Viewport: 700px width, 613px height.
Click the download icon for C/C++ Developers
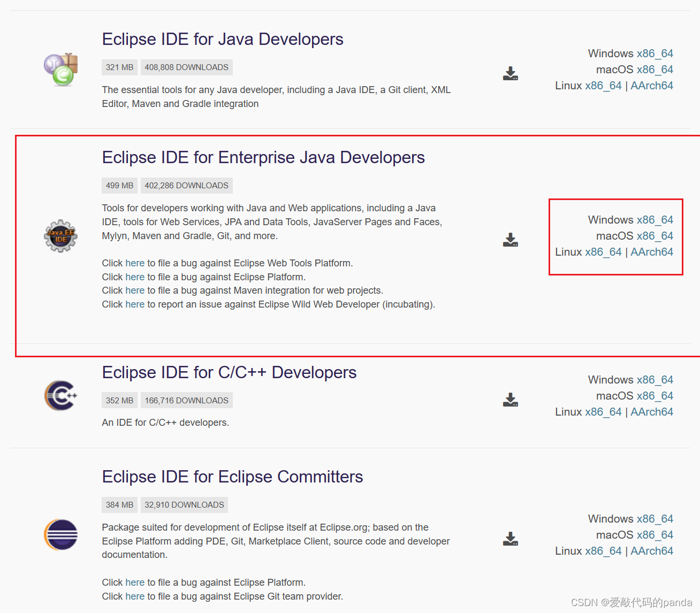pyautogui.click(x=511, y=400)
